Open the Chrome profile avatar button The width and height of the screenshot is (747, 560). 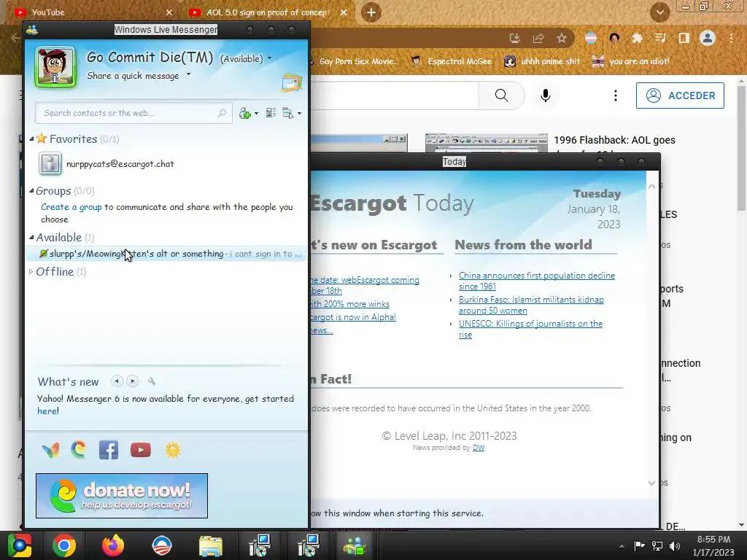708,38
